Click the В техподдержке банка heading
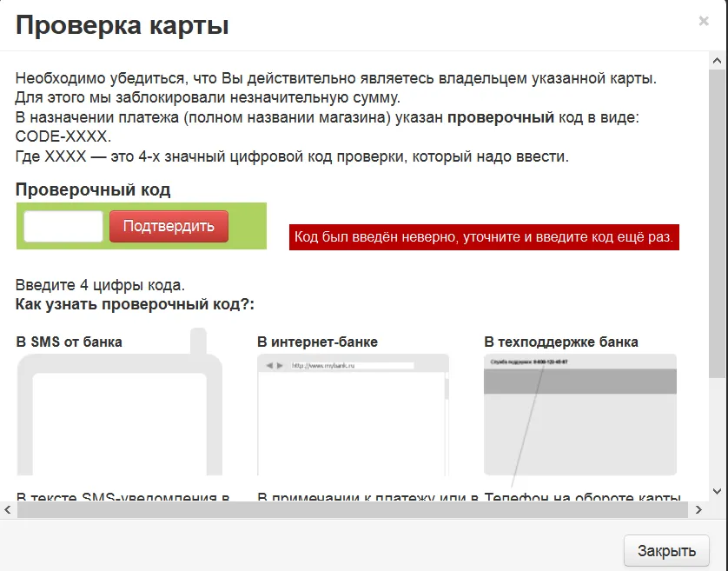 pos(561,342)
